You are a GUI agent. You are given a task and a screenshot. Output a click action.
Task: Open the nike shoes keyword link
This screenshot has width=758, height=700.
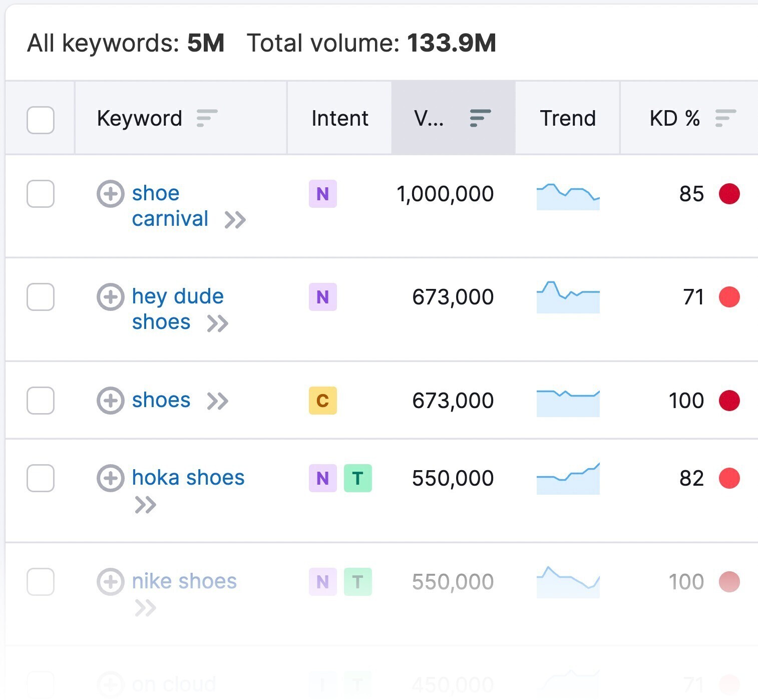(184, 581)
